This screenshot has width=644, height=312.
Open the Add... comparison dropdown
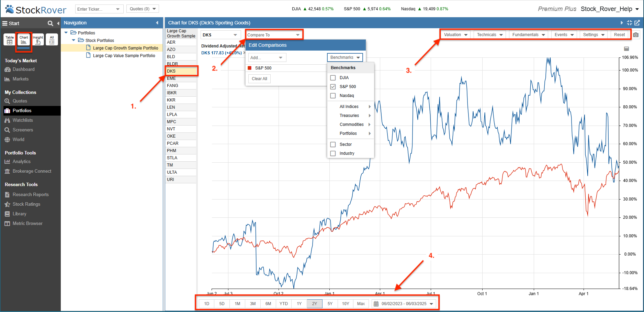(267, 57)
